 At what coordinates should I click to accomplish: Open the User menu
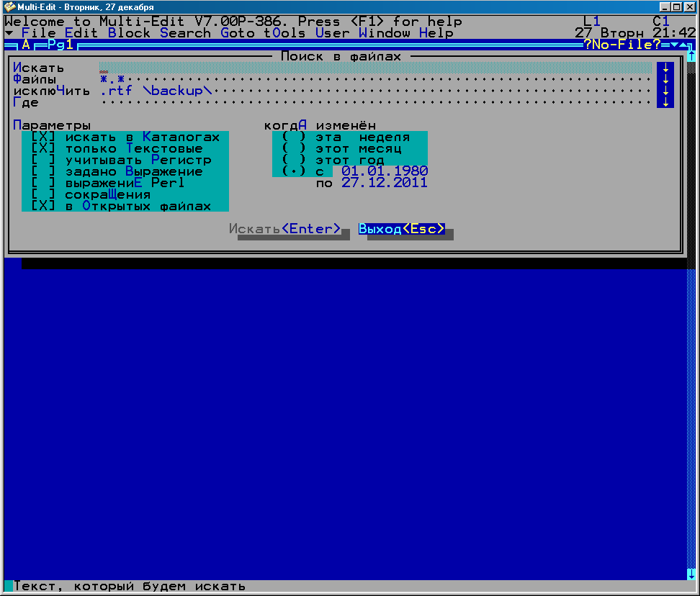(333, 33)
